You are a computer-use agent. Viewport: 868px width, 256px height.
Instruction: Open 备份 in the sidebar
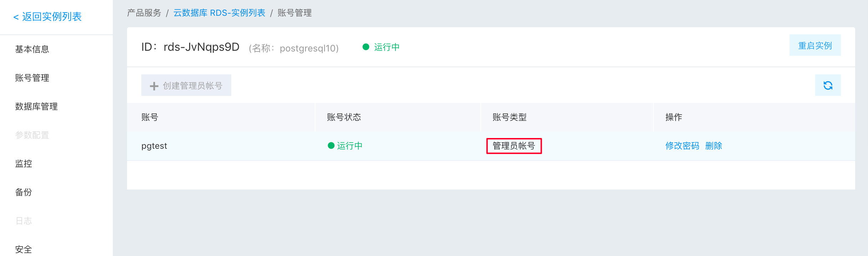[24, 192]
